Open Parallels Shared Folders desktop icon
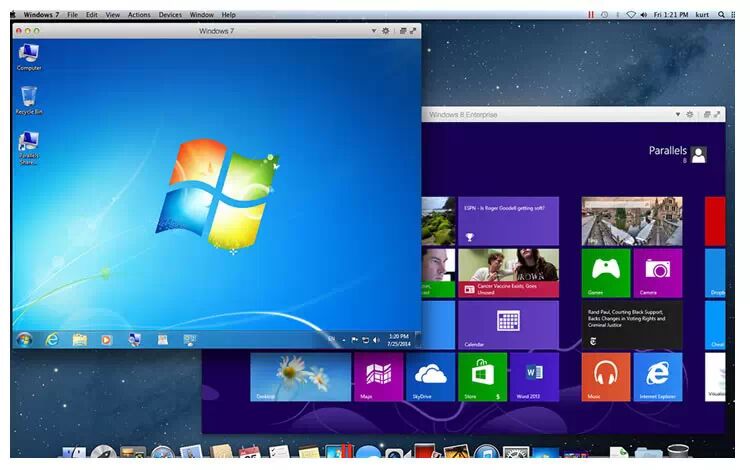This screenshot has width=750, height=470. click(29, 148)
